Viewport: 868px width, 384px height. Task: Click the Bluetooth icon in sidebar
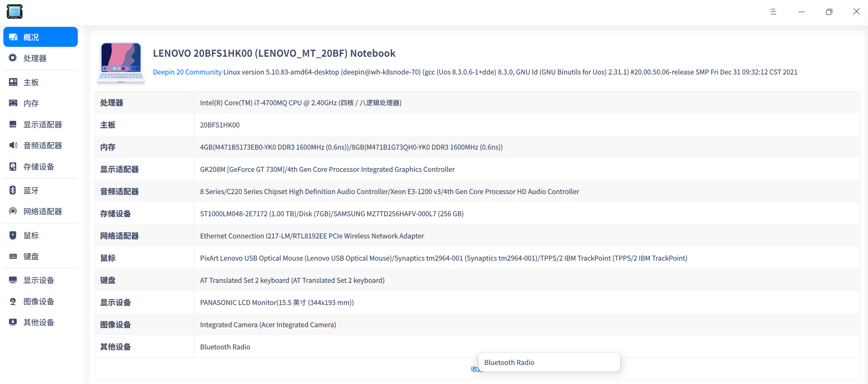(x=13, y=191)
